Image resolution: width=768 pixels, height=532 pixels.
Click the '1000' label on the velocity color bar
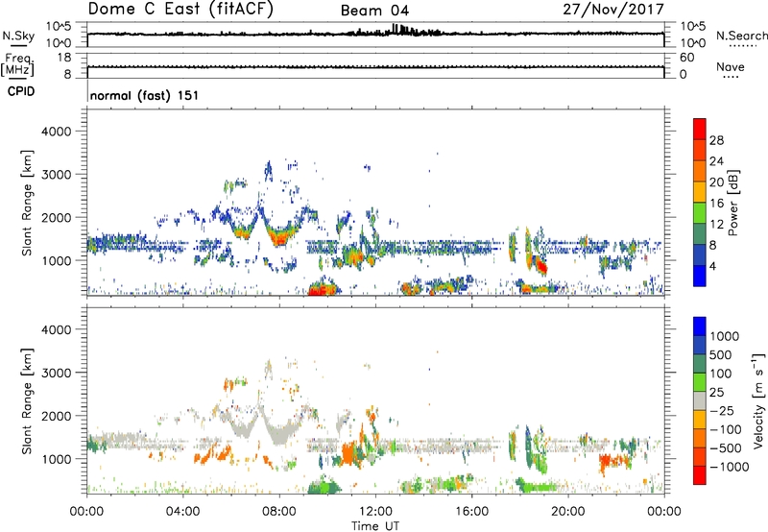coord(724,336)
